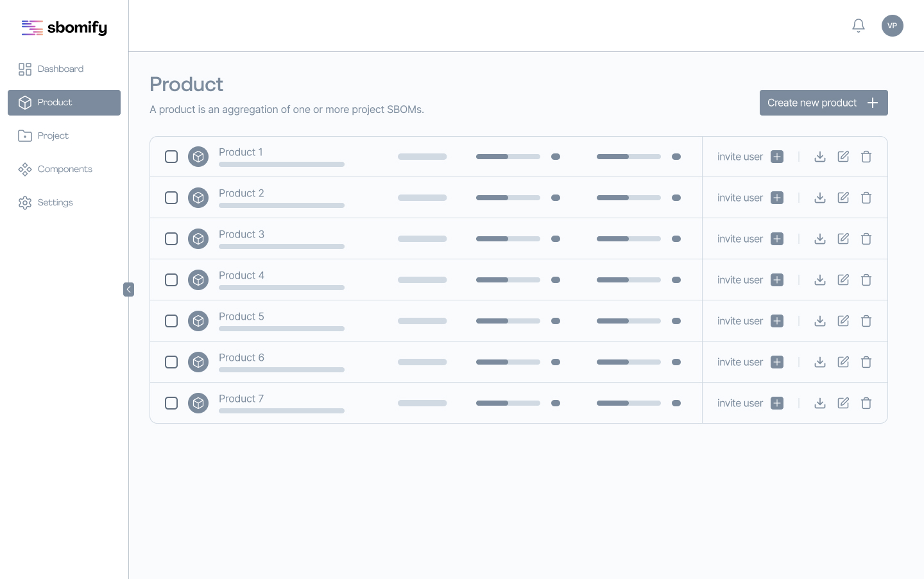Select the Product 1 checkbox
This screenshot has width=924, height=579.
pyautogui.click(x=171, y=157)
